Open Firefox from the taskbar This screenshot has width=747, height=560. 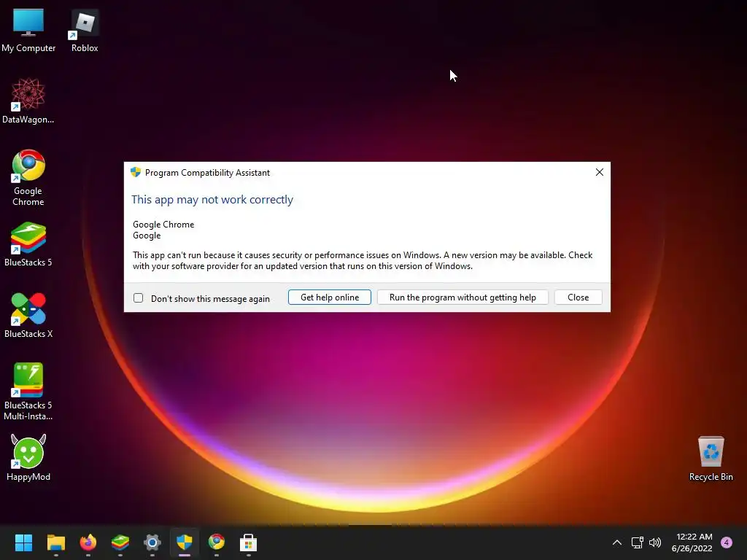88,542
